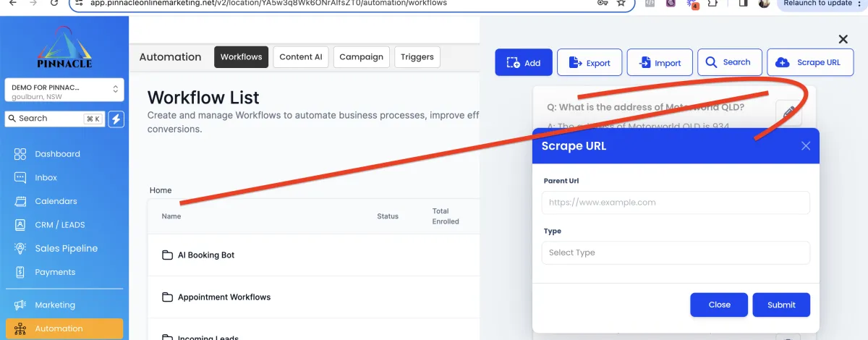Close the Scrape URL dialog with X

806,146
